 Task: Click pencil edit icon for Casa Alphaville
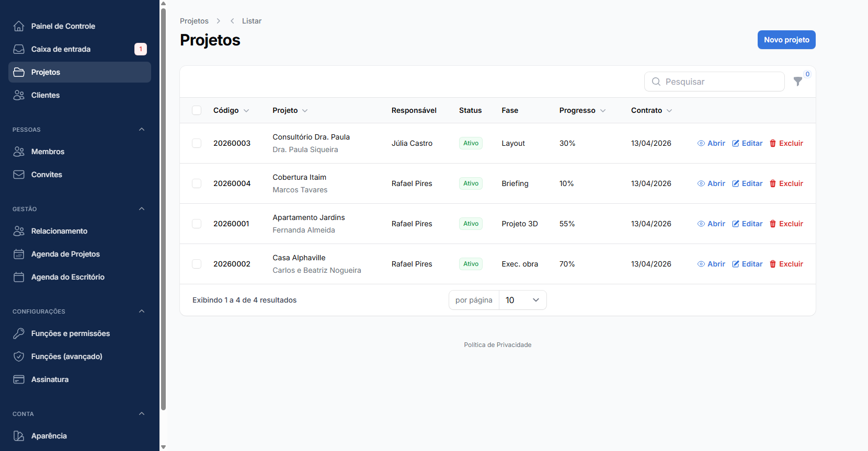tap(736, 264)
